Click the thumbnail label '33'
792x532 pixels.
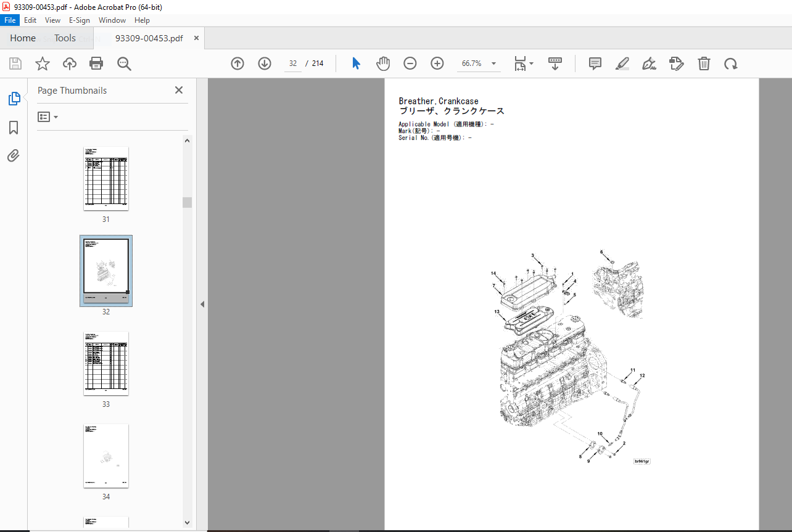click(106, 404)
